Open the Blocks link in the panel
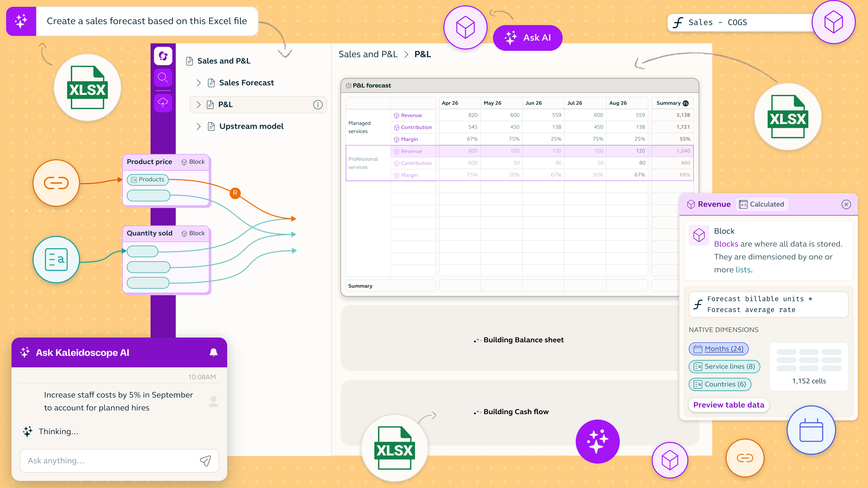Image resolution: width=868 pixels, height=488 pixels. pos(726,244)
